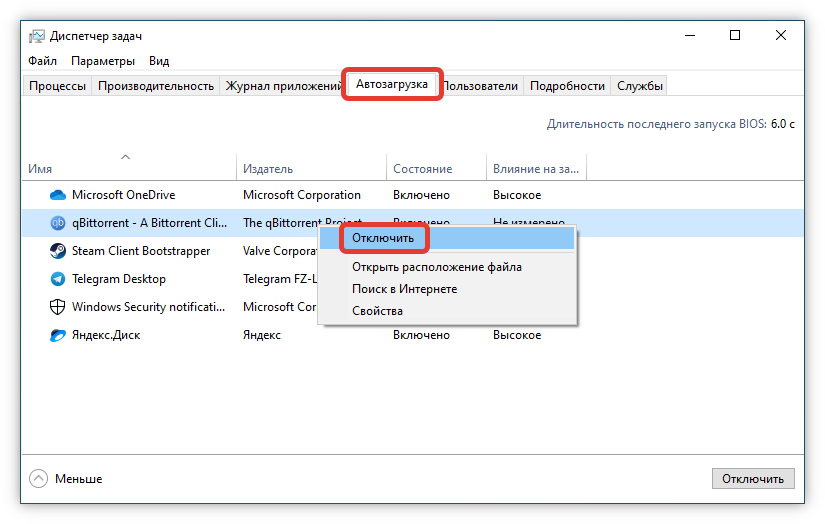Sort by the Влияние на за... column header
The image size is (825, 524).
[x=536, y=166]
